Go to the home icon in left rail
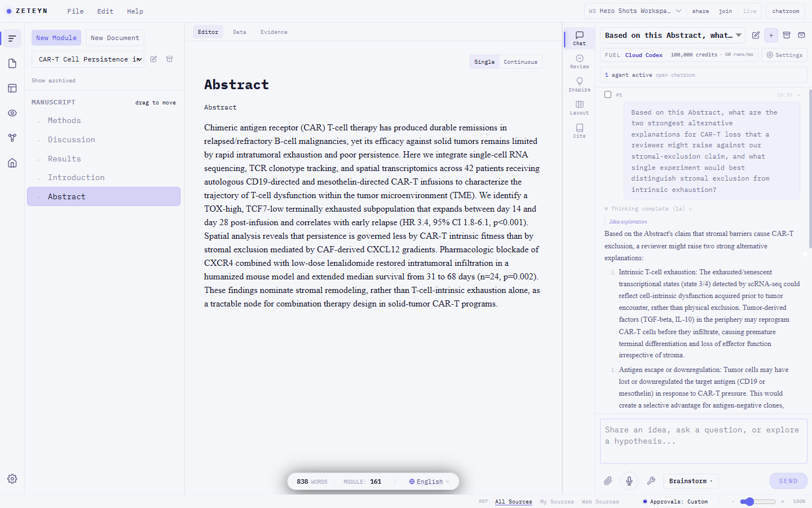 tap(12, 163)
